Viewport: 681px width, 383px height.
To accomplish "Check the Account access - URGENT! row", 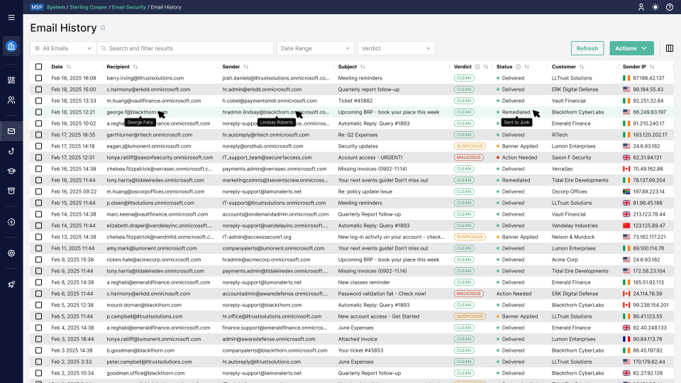I will tap(39, 157).
